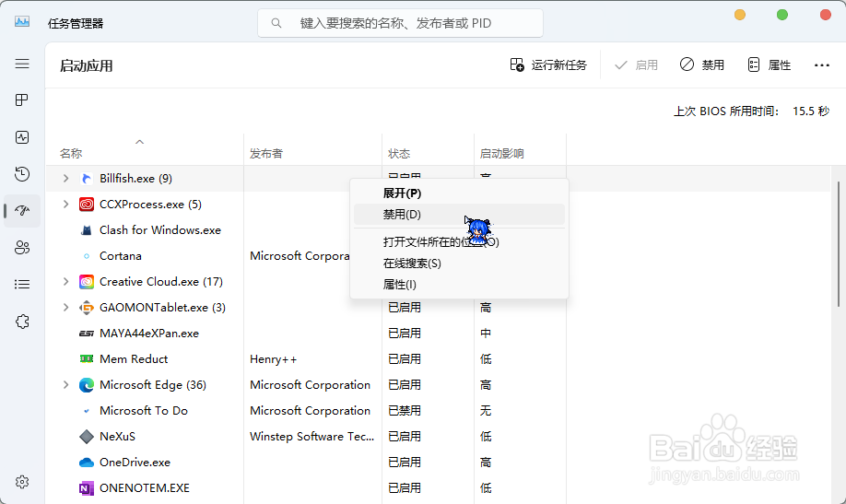Image resolution: width=846 pixels, height=504 pixels.
Task: Select the Startup apps sidebar icon
Action: [22, 210]
